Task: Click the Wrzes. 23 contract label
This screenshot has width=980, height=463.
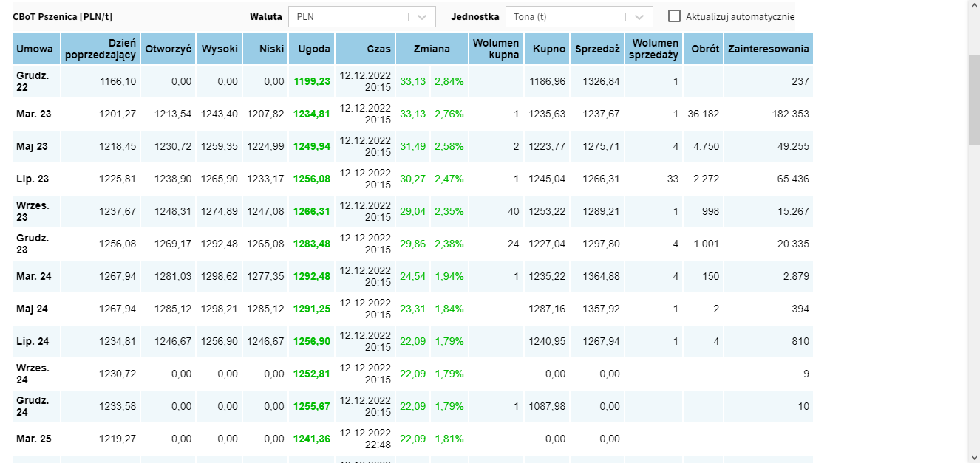Action: point(33,211)
